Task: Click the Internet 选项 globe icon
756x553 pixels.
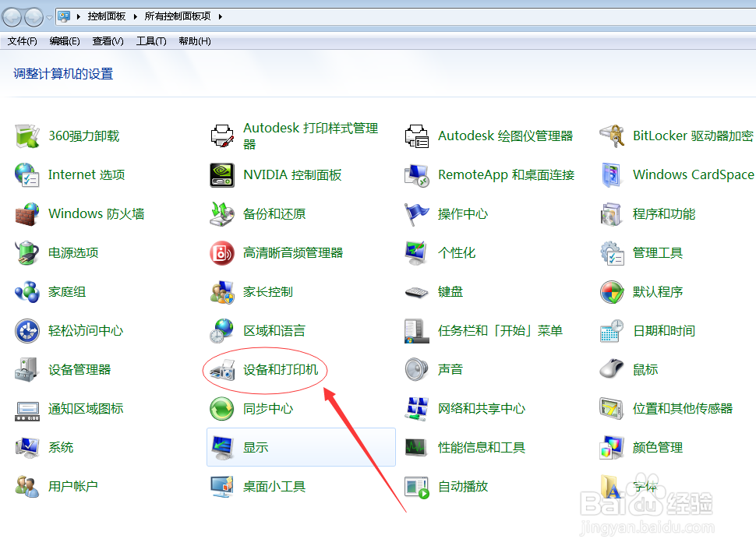Action: pyautogui.click(x=27, y=175)
